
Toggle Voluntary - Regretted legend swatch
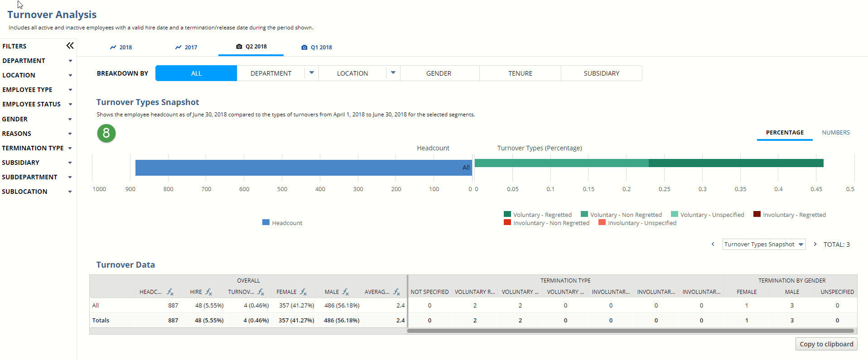[x=507, y=214]
